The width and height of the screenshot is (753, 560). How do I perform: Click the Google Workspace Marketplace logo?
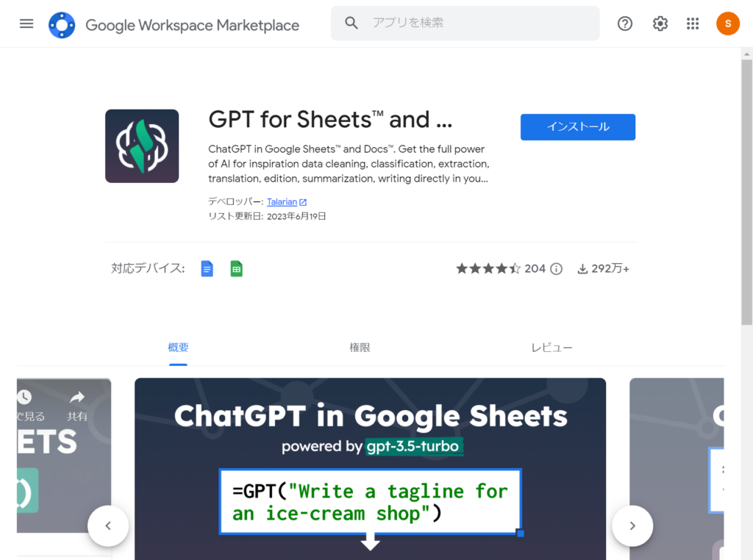62,25
